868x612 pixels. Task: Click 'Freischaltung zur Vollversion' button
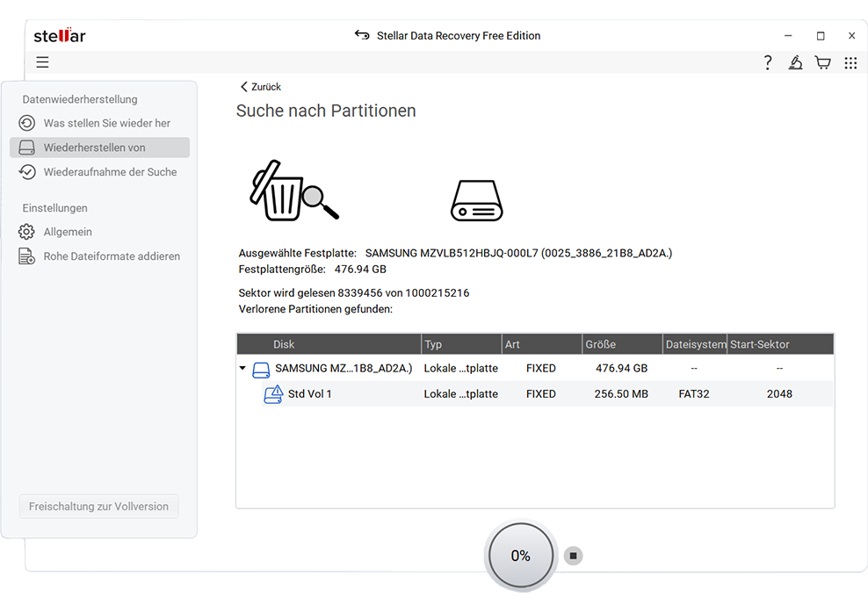click(x=98, y=507)
